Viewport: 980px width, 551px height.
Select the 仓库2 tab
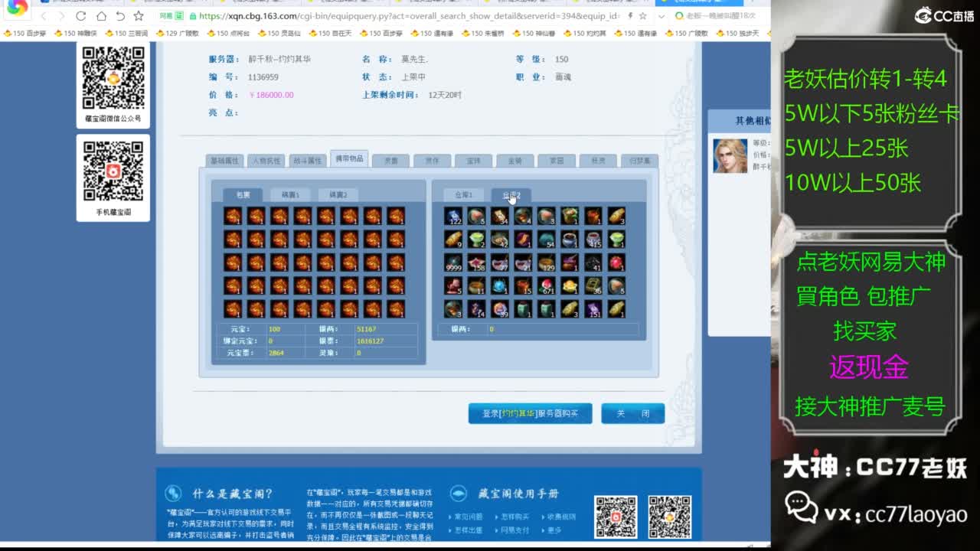coord(511,195)
